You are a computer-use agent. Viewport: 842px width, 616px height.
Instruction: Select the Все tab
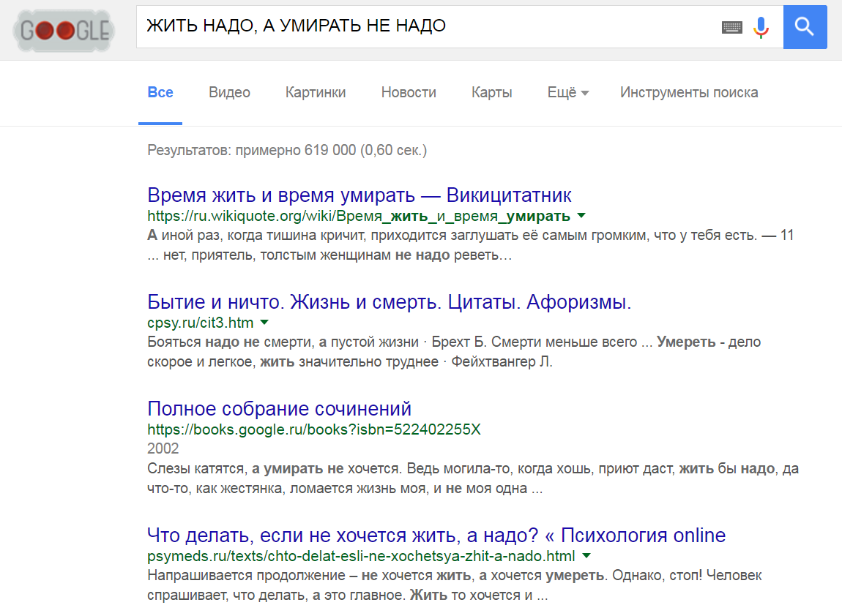point(160,92)
